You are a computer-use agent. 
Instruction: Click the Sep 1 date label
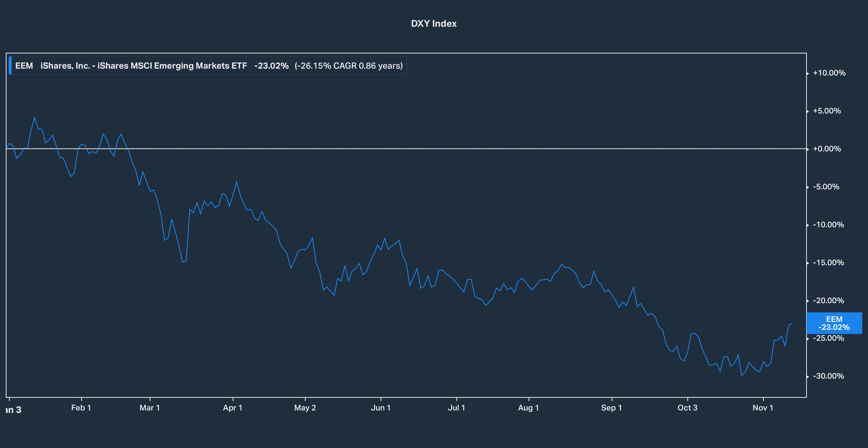coord(611,408)
